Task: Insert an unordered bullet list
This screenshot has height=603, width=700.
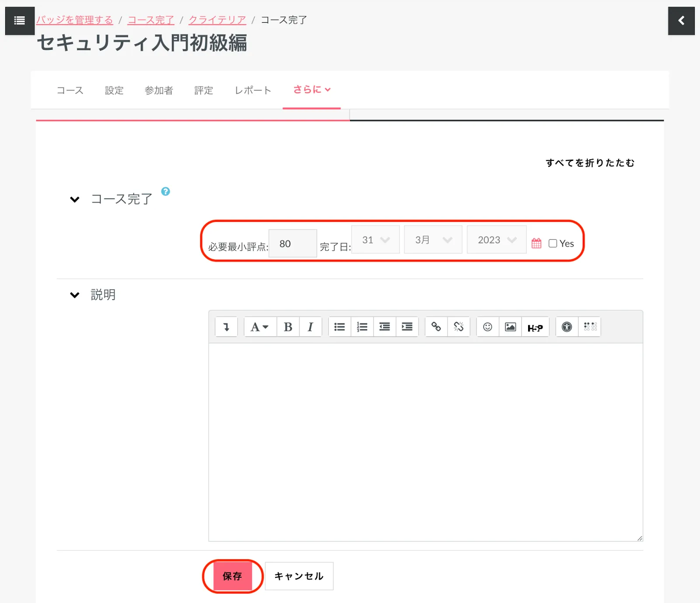Action: [339, 327]
